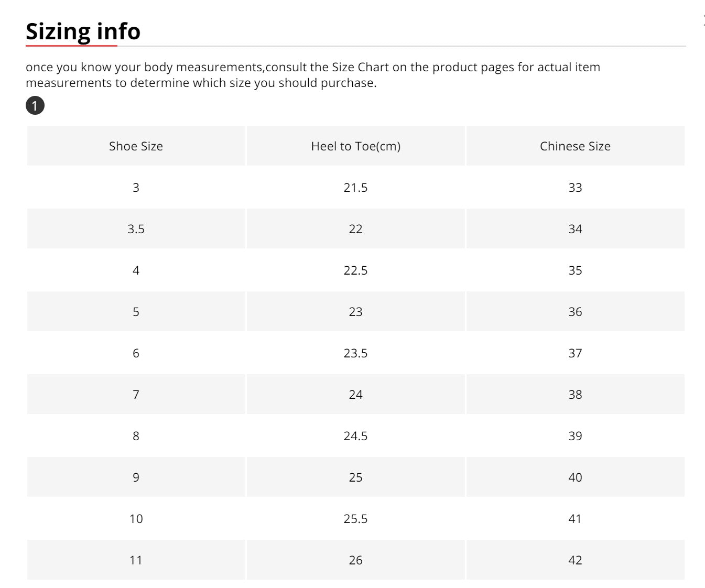Click Chinese size 33 cell

click(575, 188)
